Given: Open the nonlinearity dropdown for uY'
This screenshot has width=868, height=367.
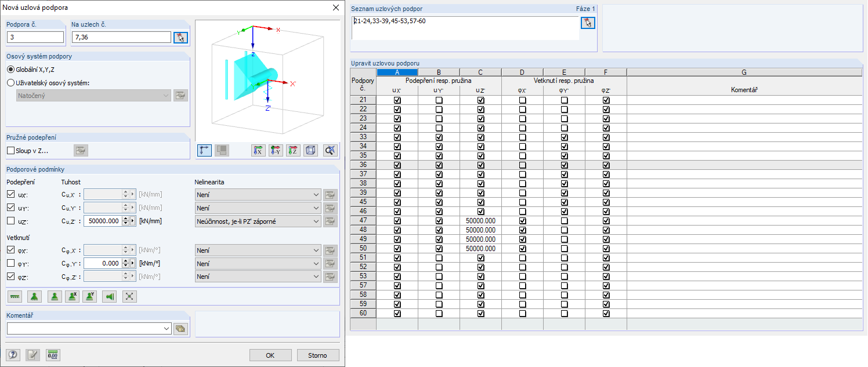Looking at the screenshot, I should [258, 208].
